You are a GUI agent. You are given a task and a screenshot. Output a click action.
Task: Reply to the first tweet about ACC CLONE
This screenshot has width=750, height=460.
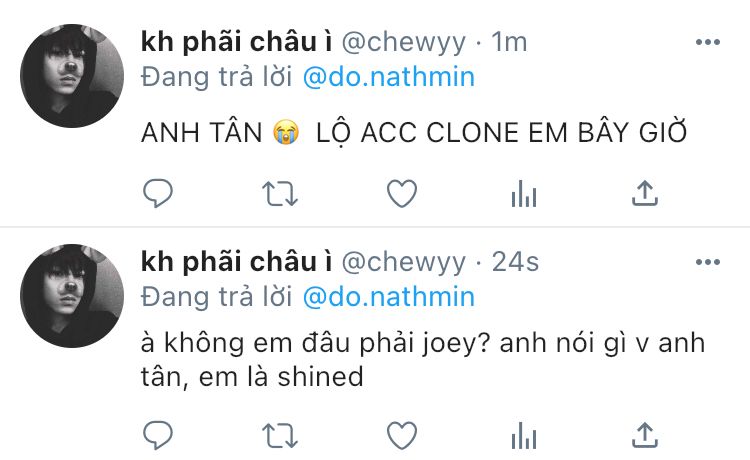click(x=158, y=193)
